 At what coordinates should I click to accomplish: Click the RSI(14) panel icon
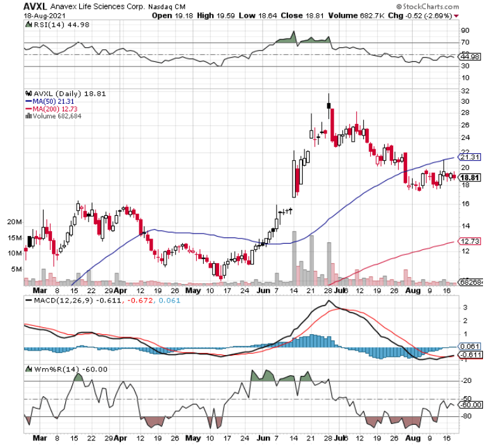click(28, 25)
